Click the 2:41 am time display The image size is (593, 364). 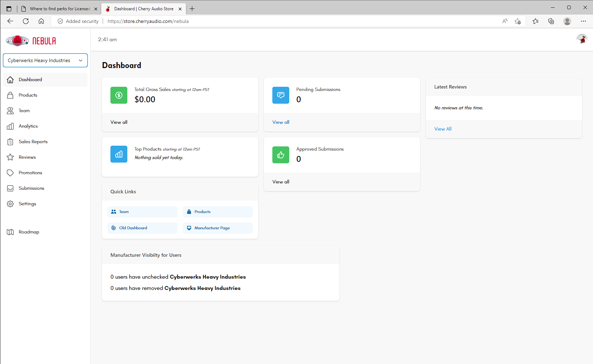click(x=107, y=40)
